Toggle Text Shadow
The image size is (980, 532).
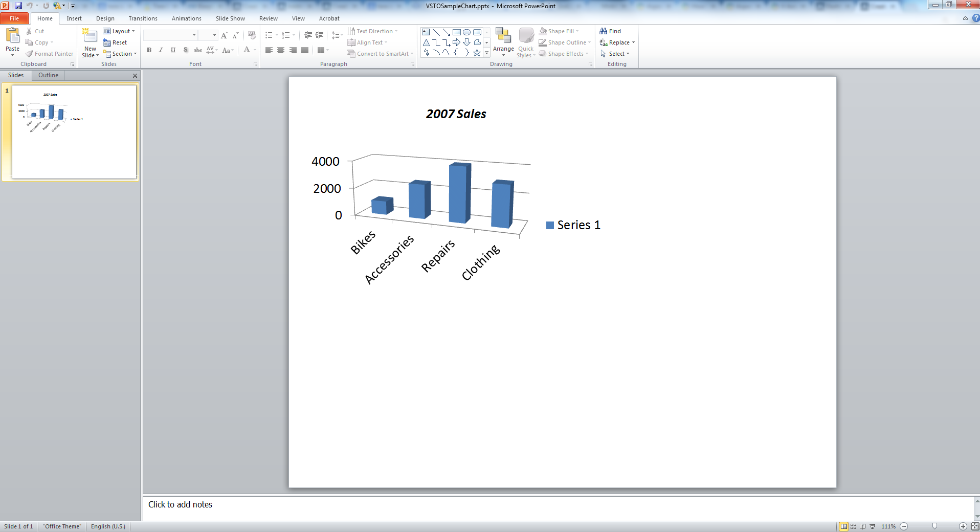[x=185, y=50]
